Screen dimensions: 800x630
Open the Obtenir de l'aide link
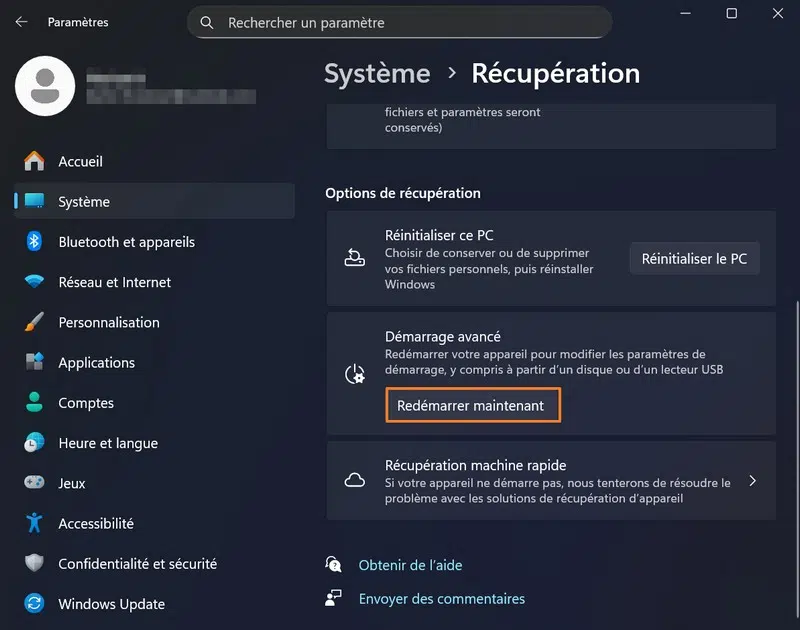tap(410, 565)
